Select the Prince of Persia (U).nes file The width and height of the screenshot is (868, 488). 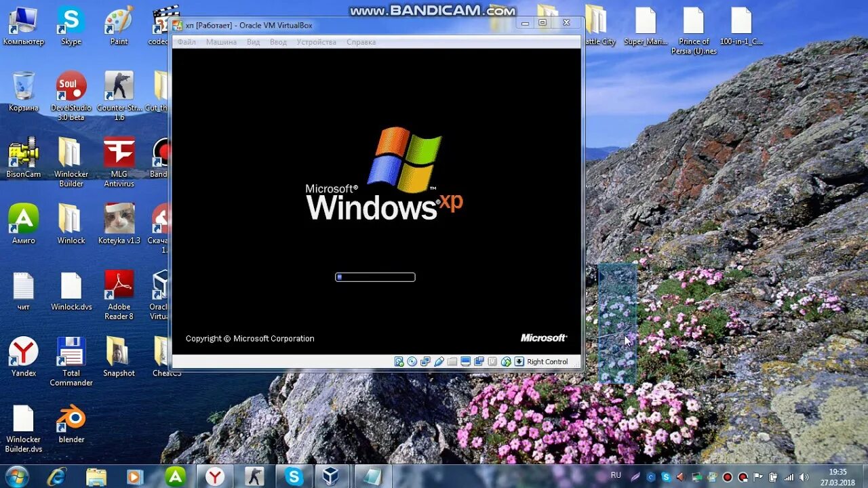tap(693, 31)
